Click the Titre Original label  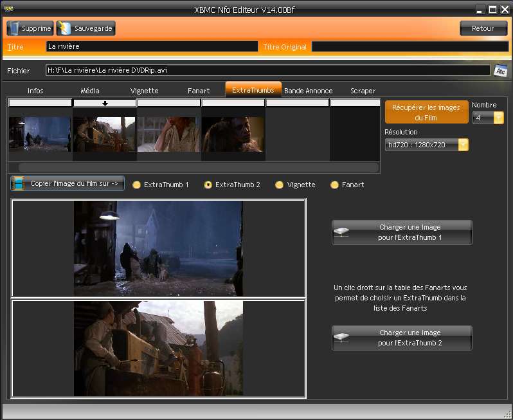[285, 47]
